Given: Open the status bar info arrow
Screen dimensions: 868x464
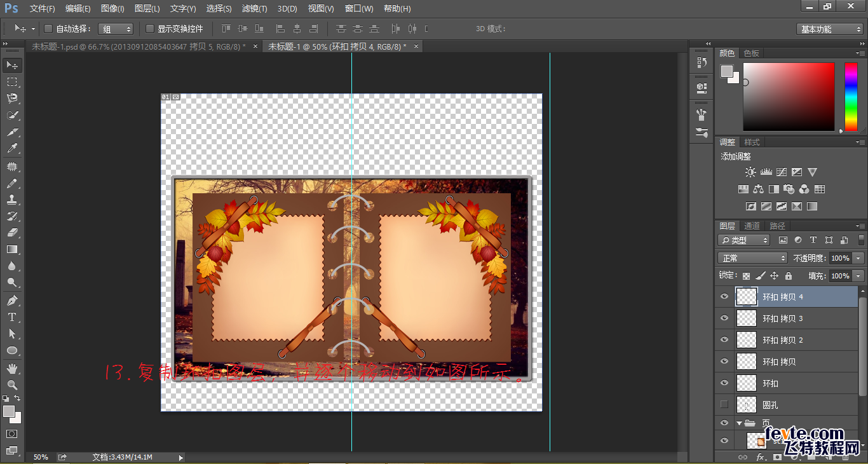Looking at the screenshot, I should coord(181,457).
